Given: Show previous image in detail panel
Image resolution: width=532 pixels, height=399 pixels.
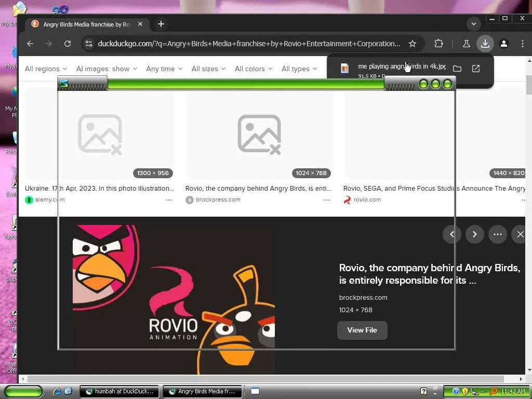Looking at the screenshot, I should pyautogui.click(x=452, y=234).
